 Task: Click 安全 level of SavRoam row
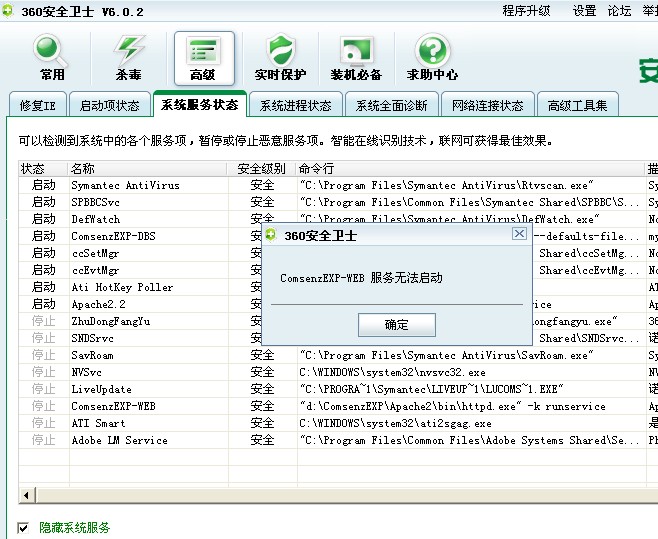(x=262, y=355)
